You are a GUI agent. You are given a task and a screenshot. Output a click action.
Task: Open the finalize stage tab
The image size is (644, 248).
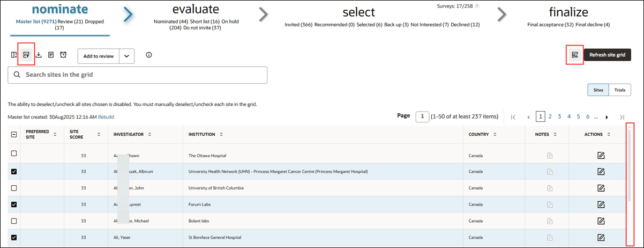pyautogui.click(x=568, y=12)
